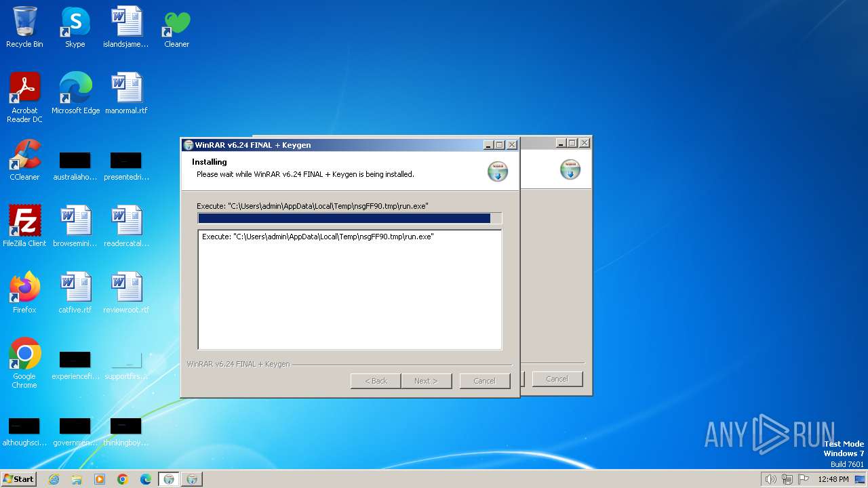Click the network tray icon
This screenshot has width=868, height=488.
787,479
